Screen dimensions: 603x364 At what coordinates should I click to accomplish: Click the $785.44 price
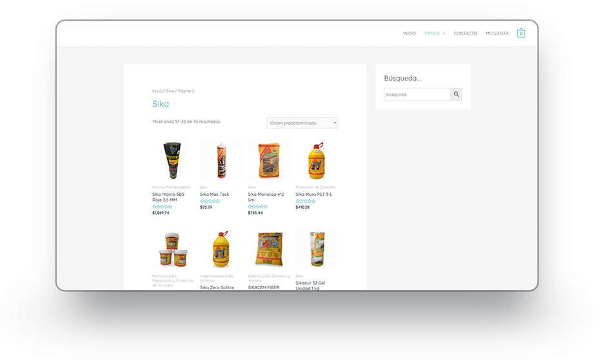[x=255, y=213]
